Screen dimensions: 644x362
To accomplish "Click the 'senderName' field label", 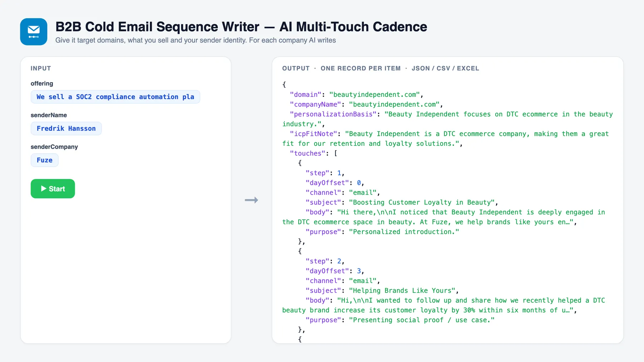I will pyautogui.click(x=49, y=115).
